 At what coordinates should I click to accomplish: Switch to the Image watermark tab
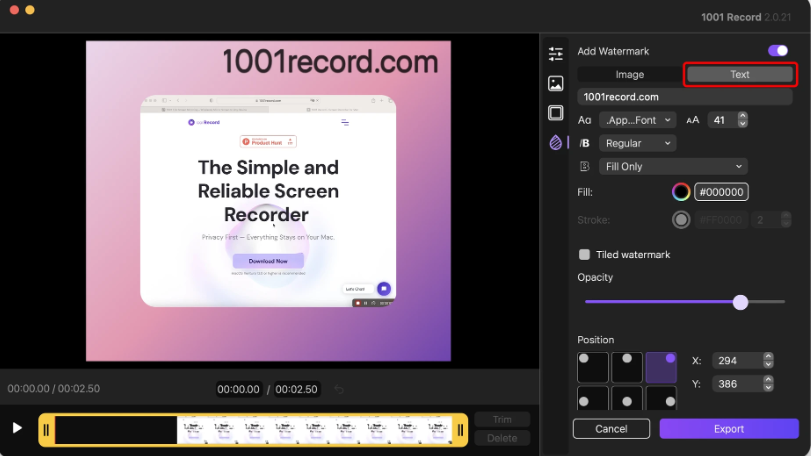tap(629, 74)
